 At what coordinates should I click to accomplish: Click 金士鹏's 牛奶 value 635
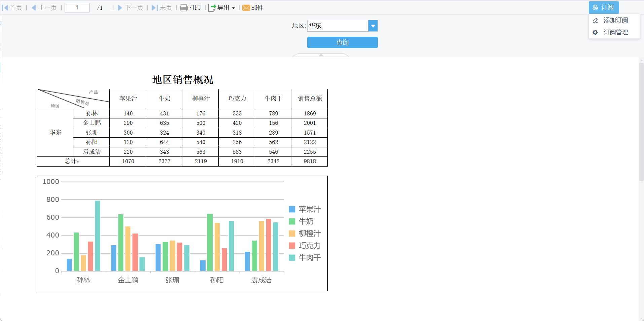(x=164, y=123)
